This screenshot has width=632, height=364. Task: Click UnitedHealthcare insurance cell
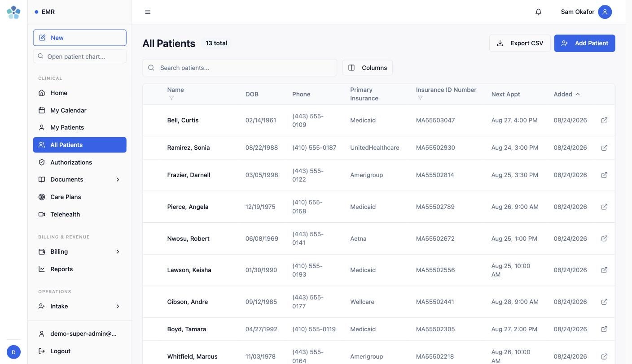click(x=374, y=147)
